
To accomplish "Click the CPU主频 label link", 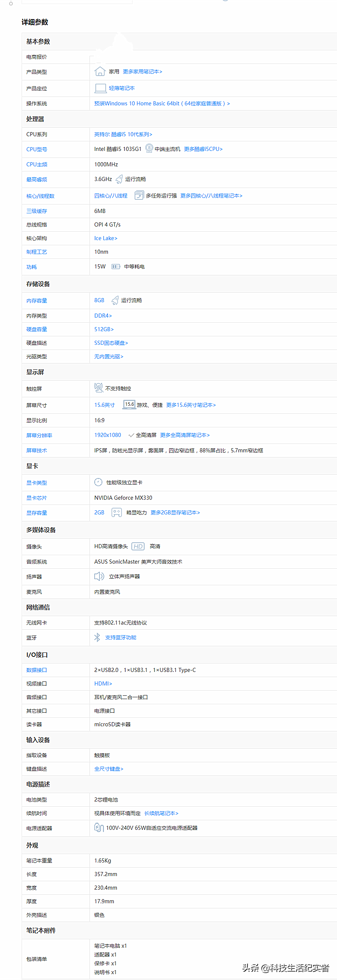I will pyautogui.click(x=36, y=164).
